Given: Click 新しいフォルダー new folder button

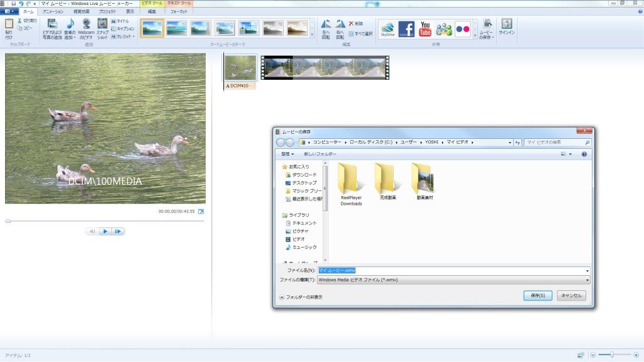Looking at the screenshot, I should (x=320, y=154).
